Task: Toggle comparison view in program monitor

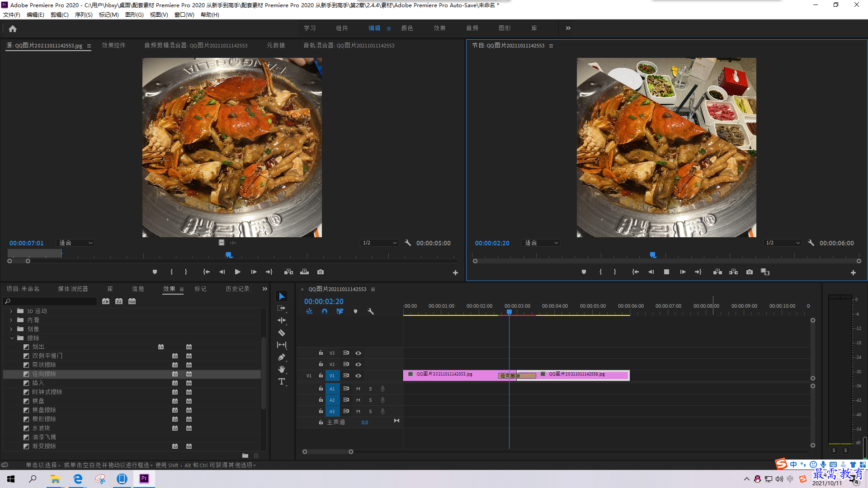Action: [x=765, y=272]
